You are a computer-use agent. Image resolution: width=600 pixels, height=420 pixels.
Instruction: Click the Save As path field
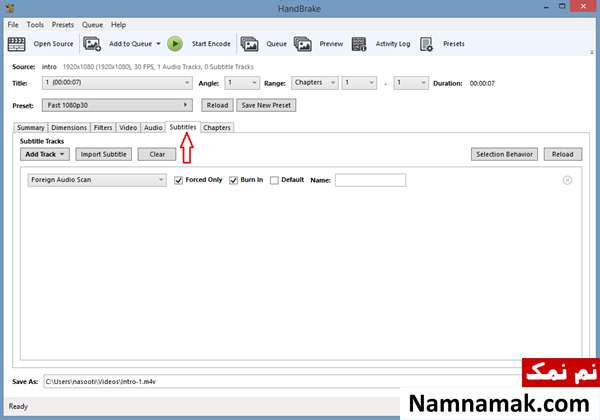[x=282, y=381]
